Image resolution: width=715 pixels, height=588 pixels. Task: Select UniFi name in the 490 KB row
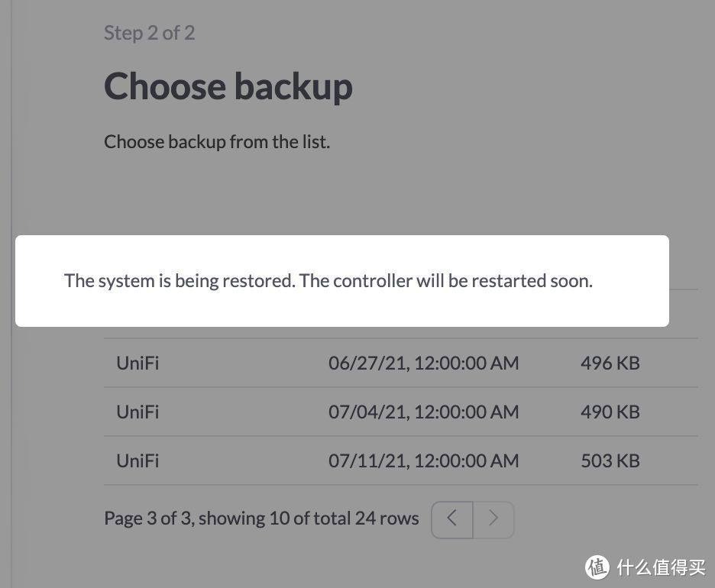point(137,412)
